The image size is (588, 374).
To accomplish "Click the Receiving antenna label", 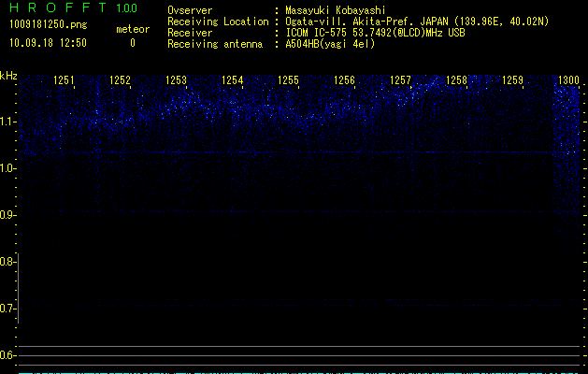I will coord(215,44).
